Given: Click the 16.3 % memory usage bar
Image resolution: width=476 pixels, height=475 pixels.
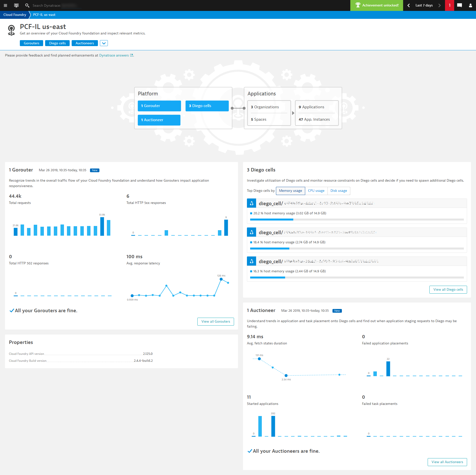Looking at the screenshot, I should point(357,278).
